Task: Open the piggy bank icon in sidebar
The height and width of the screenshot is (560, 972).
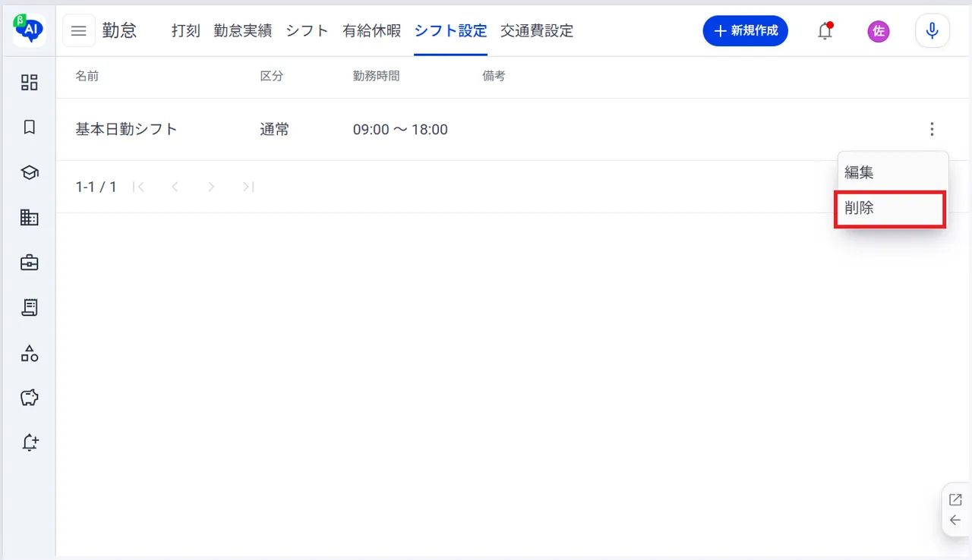Action: click(30, 398)
